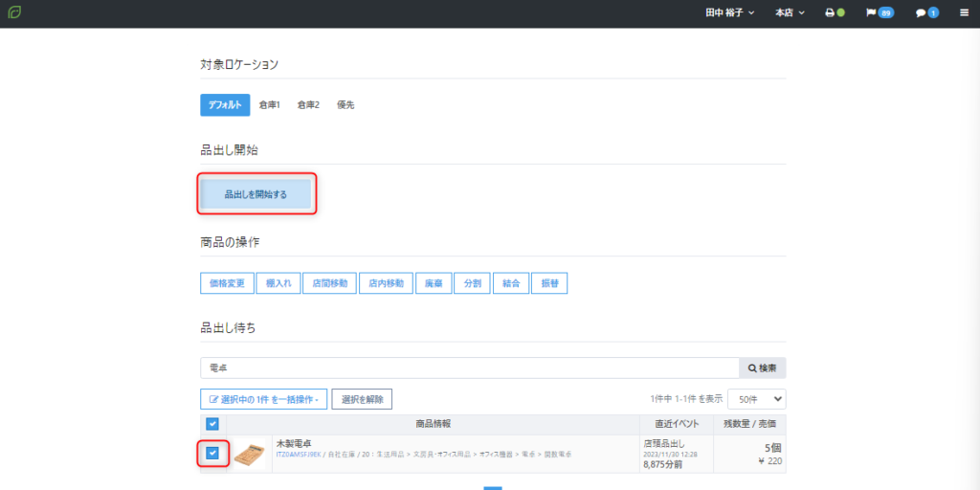980x490 pixels.
Task: Open the 50件 page size dropdown
Action: click(x=757, y=399)
